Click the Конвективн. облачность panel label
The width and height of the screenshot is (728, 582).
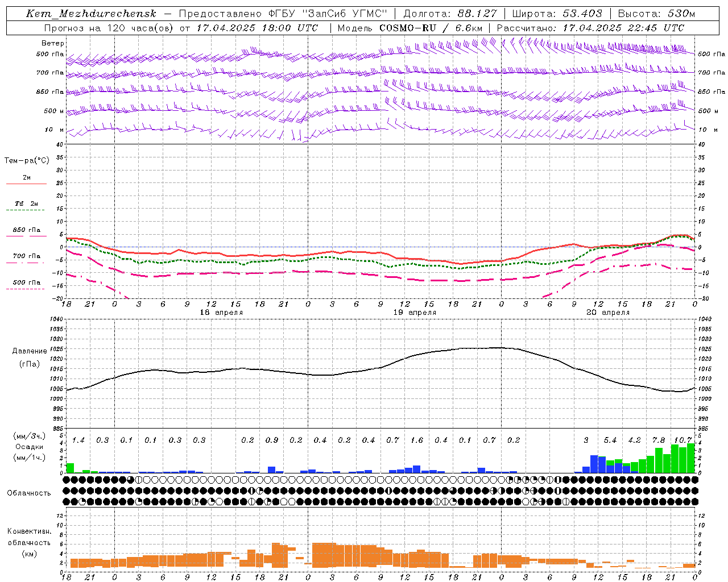[x=29, y=542]
